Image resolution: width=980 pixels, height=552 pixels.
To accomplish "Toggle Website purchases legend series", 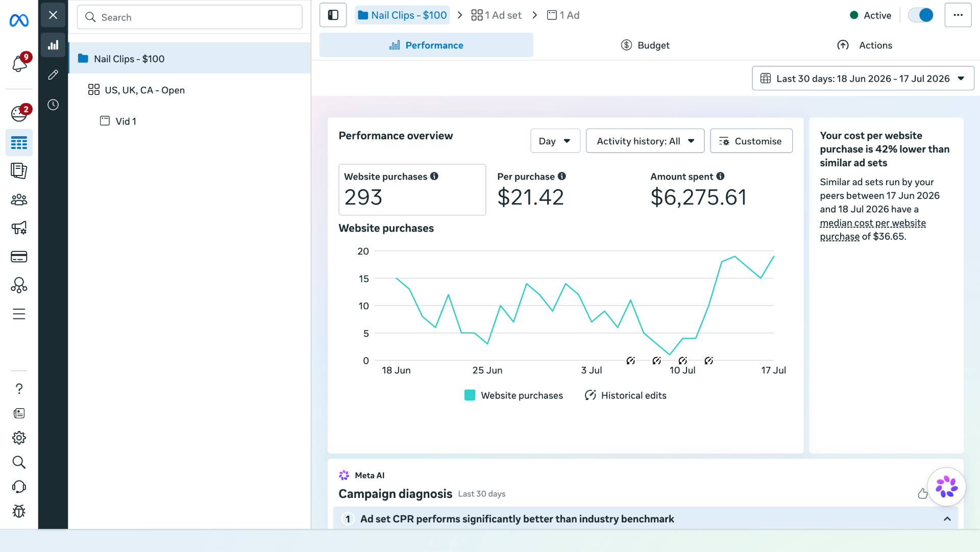I will 513,395.
